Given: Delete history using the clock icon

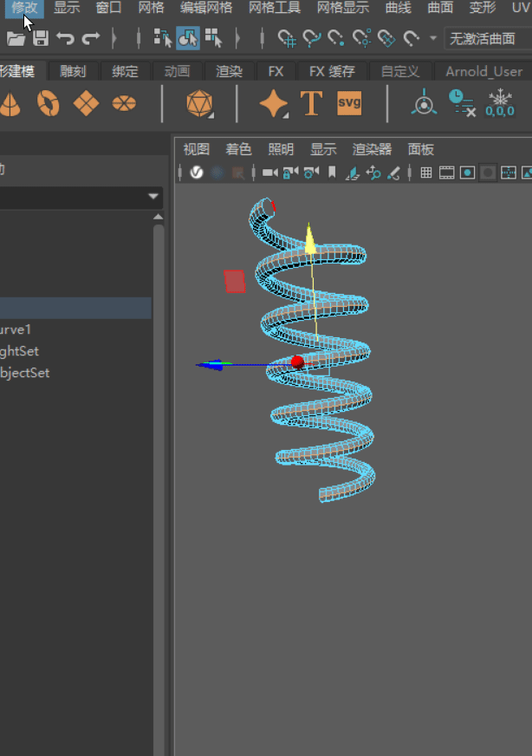Looking at the screenshot, I should pos(462,103).
